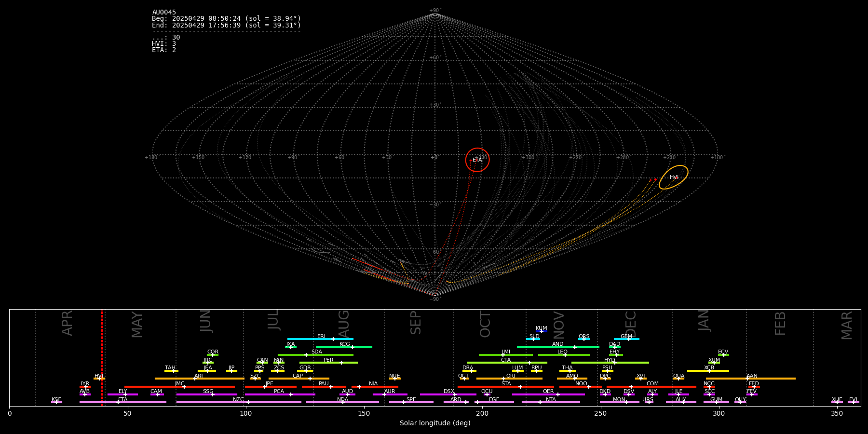Screen dimensions: 868x434
Task: Click the DEC month label
Action: [x=631, y=324]
